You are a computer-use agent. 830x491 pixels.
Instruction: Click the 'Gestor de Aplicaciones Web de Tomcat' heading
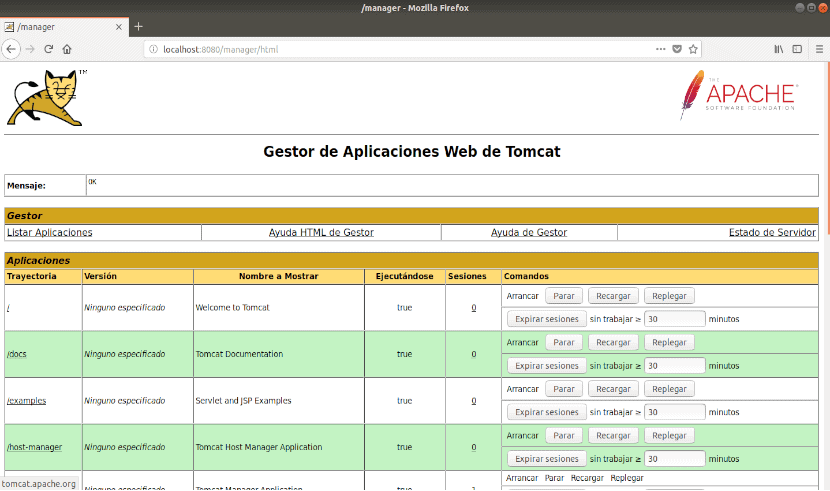pyautogui.click(x=412, y=152)
